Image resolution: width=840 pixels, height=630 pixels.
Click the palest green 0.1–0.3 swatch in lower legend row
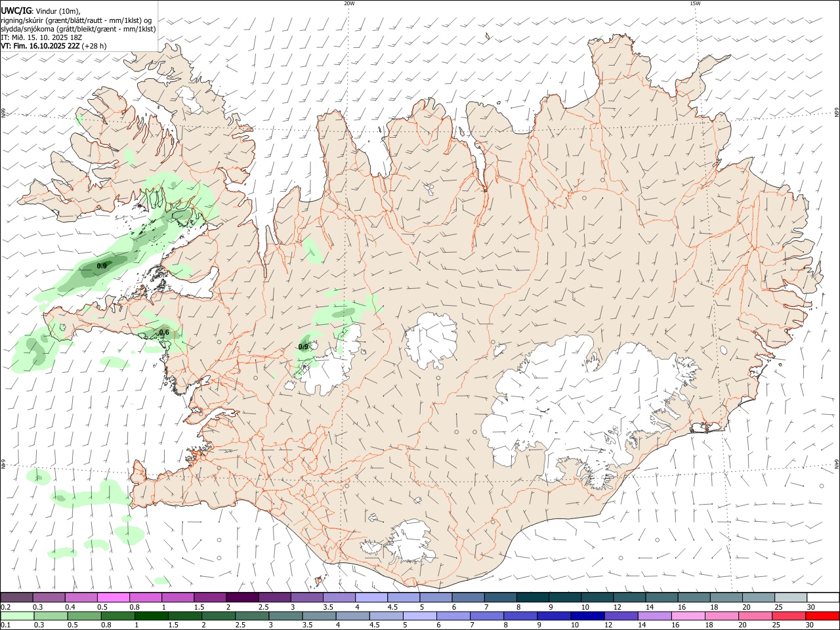point(17,616)
